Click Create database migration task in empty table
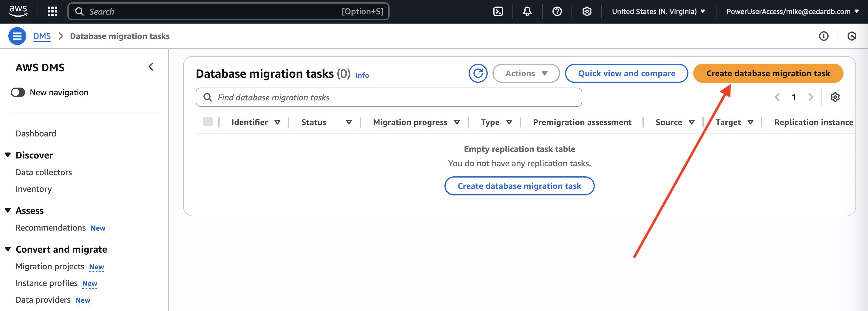Image resolution: width=868 pixels, height=311 pixels. [x=519, y=186]
